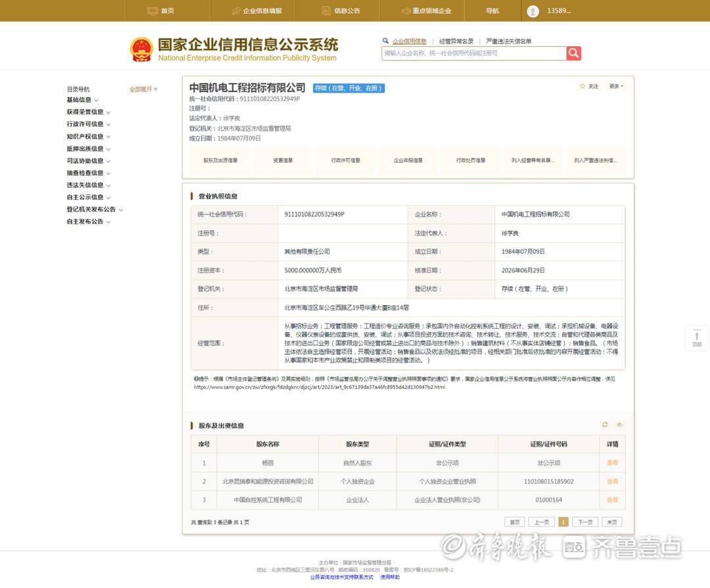Expand 基础信息 in sidebar

tap(82, 100)
